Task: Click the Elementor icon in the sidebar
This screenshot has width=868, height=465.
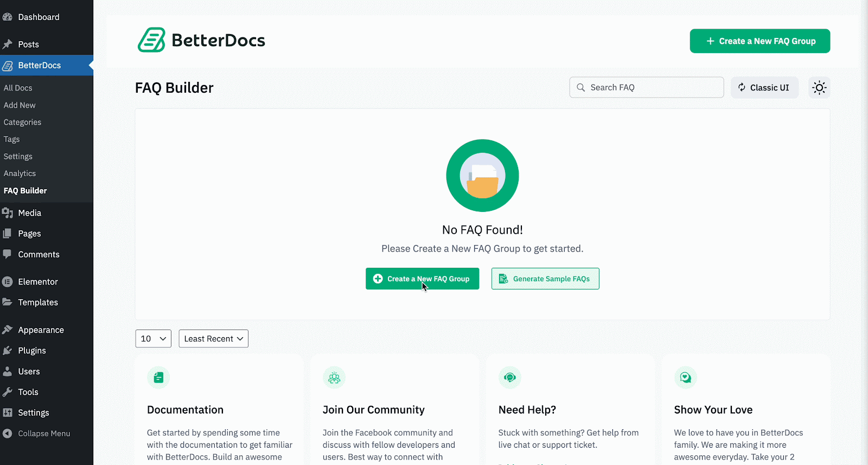Action: point(8,282)
